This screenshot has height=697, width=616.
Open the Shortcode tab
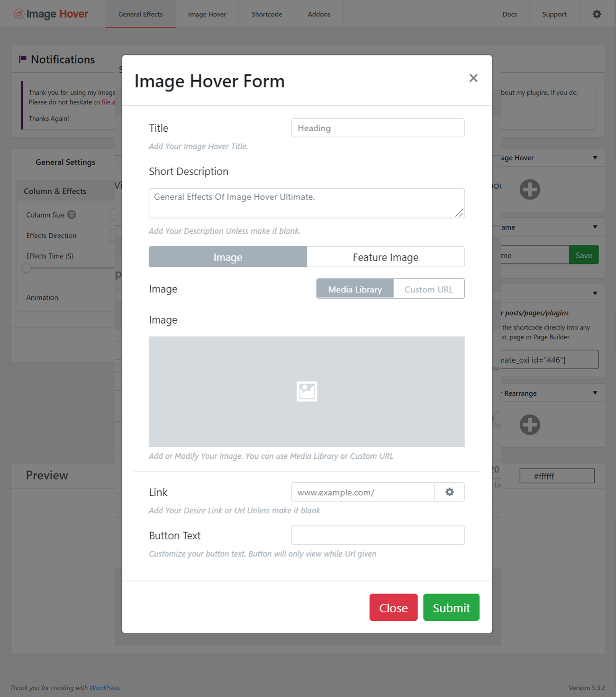click(x=267, y=14)
